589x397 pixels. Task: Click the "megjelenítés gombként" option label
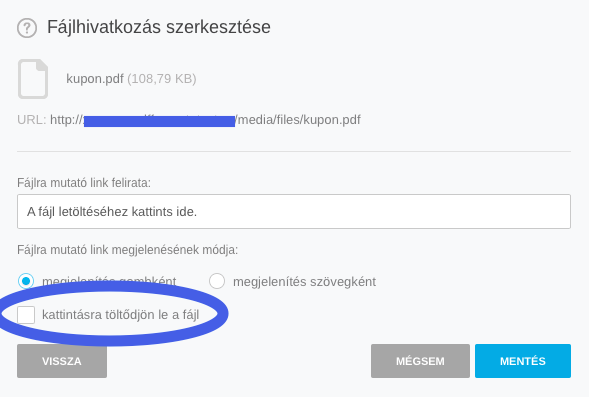tap(109, 281)
